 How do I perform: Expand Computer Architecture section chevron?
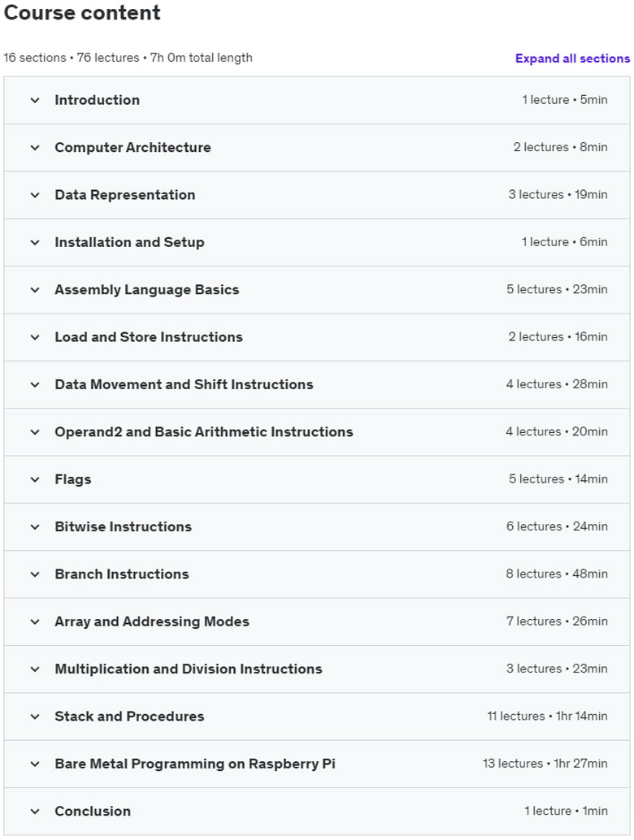click(x=35, y=148)
